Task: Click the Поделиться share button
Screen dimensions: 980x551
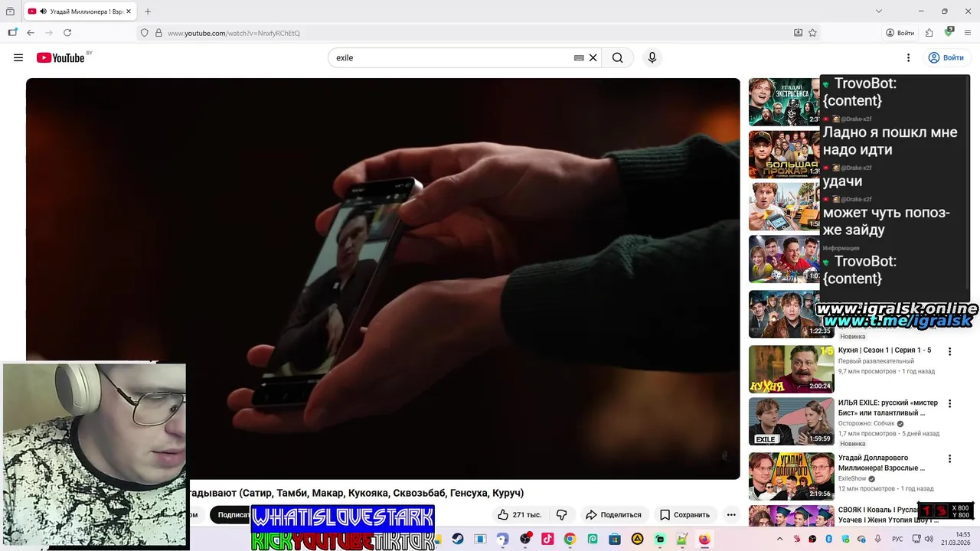Action: click(x=614, y=514)
